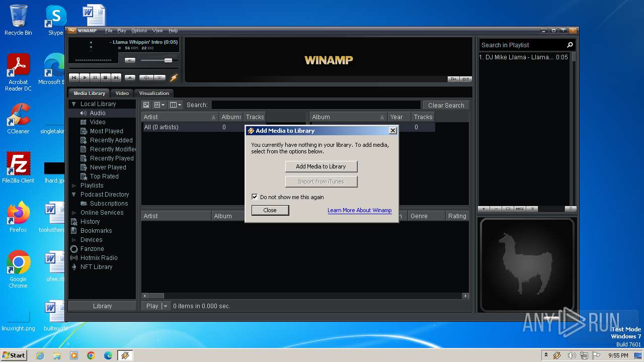
Task: Open the Most Played smart view
Action: pyautogui.click(x=106, y=131)
